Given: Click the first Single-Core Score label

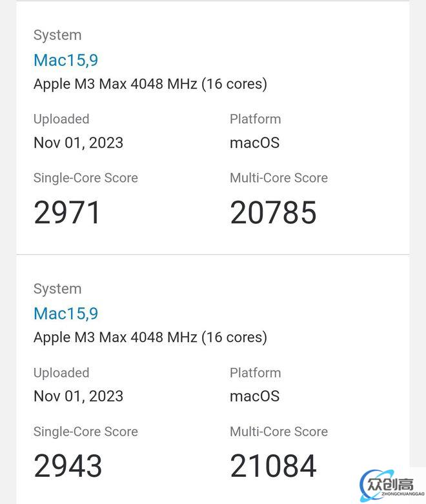Looking at the screenshot, I should (x=85, y=177).
